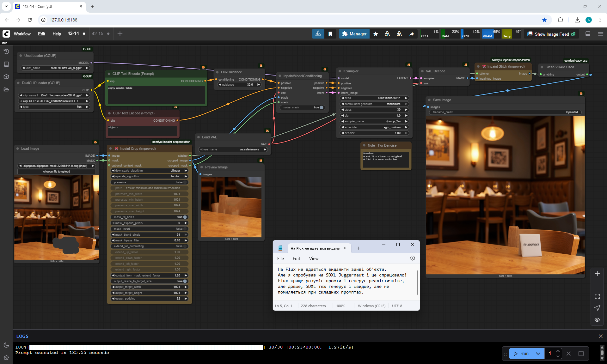Image resolution: width=607 pixels, height=364 pixels.
Task: Click choose file to upload button
Action: pyautogui.click(x=57, y=172)
